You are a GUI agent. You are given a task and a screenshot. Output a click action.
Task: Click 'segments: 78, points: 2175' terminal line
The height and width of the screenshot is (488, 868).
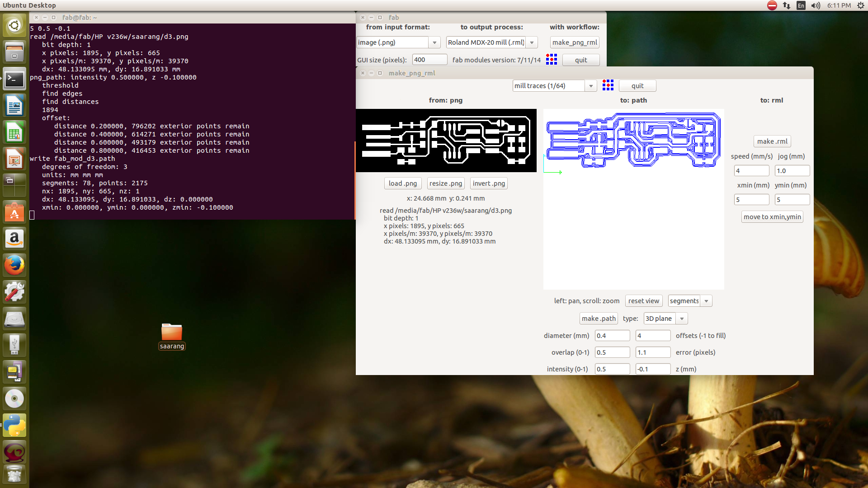click(x=95, y=183)
